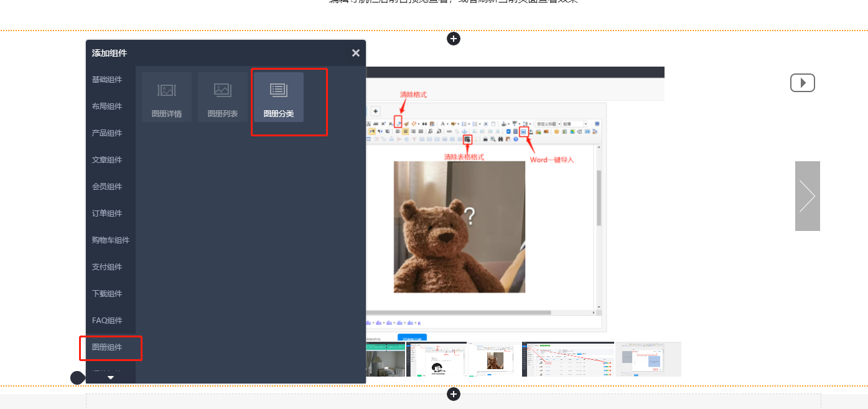Screen dimensions: 868x409
Task: Close the 添加组件 panel
Action: (355, 54)
